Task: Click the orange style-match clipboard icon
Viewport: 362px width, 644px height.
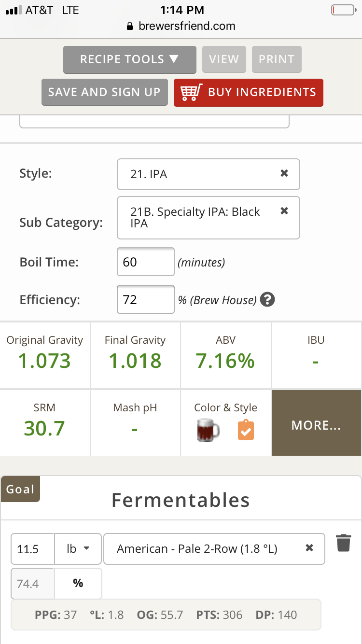Action: (246, 430)
